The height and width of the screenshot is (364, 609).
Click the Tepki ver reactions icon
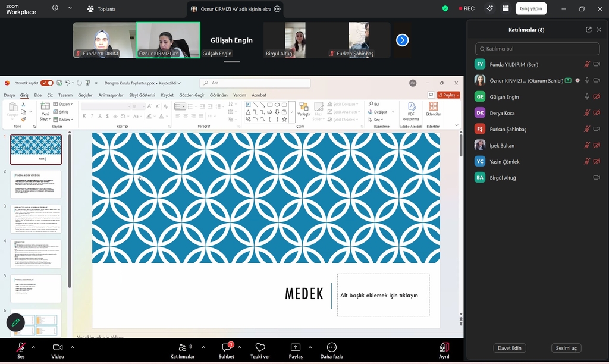pyautogui.click(x=260, y=348)
